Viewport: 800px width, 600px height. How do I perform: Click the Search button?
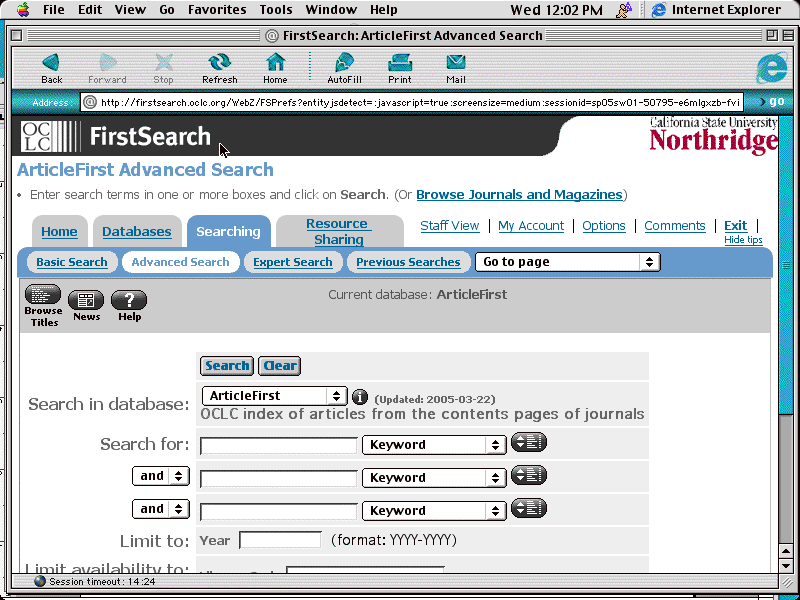[227, 366]
